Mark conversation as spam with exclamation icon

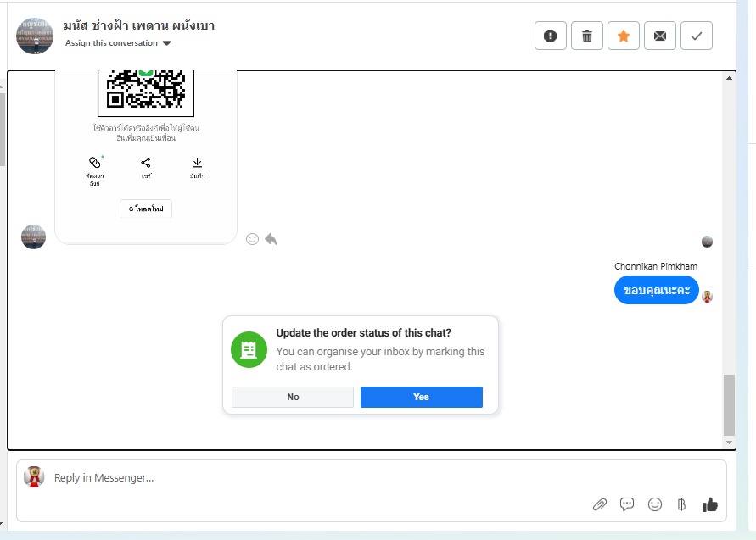[x=550, y=36]
